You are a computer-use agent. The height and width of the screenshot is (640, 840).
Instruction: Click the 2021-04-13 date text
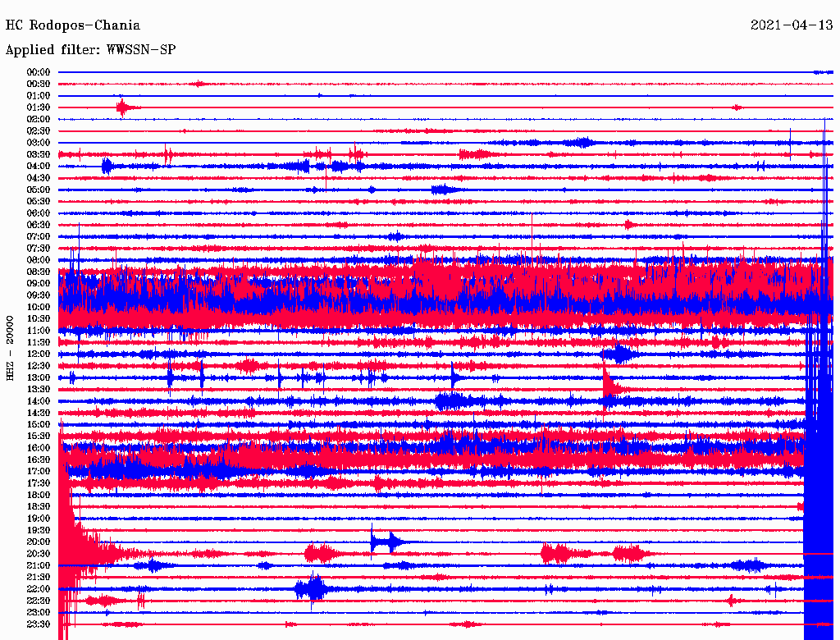point(791,25)
